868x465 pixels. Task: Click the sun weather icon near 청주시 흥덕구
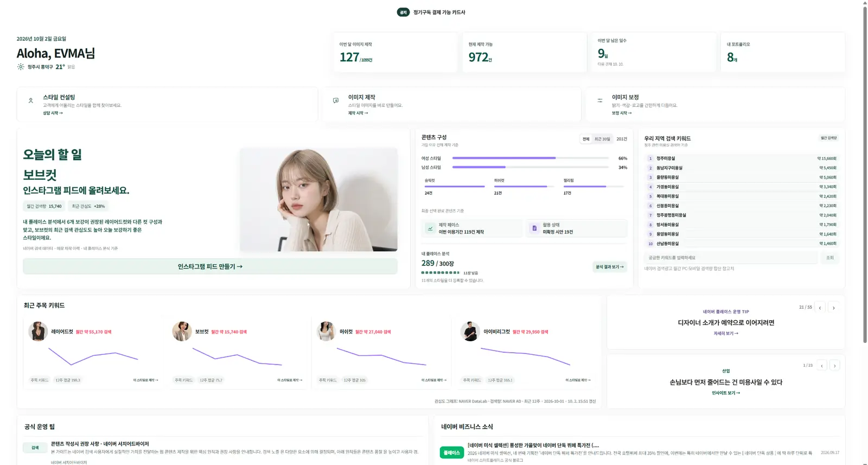[21, 67]
